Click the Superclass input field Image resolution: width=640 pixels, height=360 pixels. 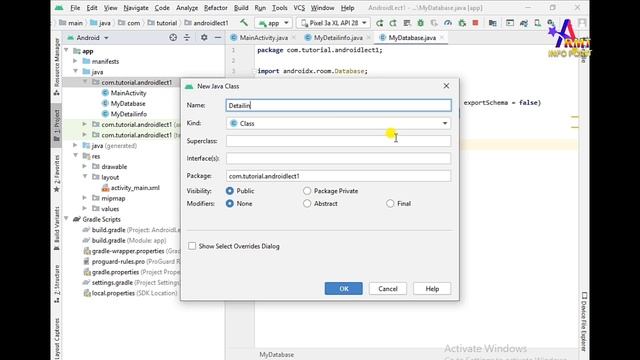338,141
